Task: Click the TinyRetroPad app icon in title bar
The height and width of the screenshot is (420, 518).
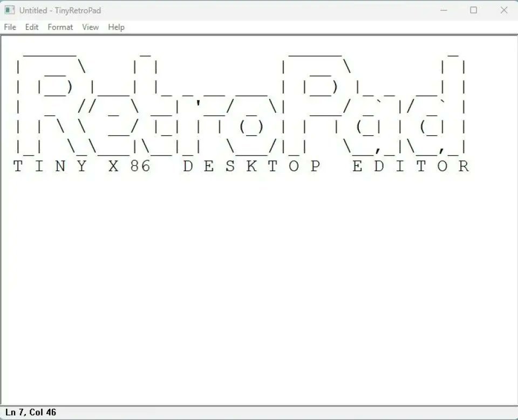Action: pyautogui.click(x=10, y=10)
